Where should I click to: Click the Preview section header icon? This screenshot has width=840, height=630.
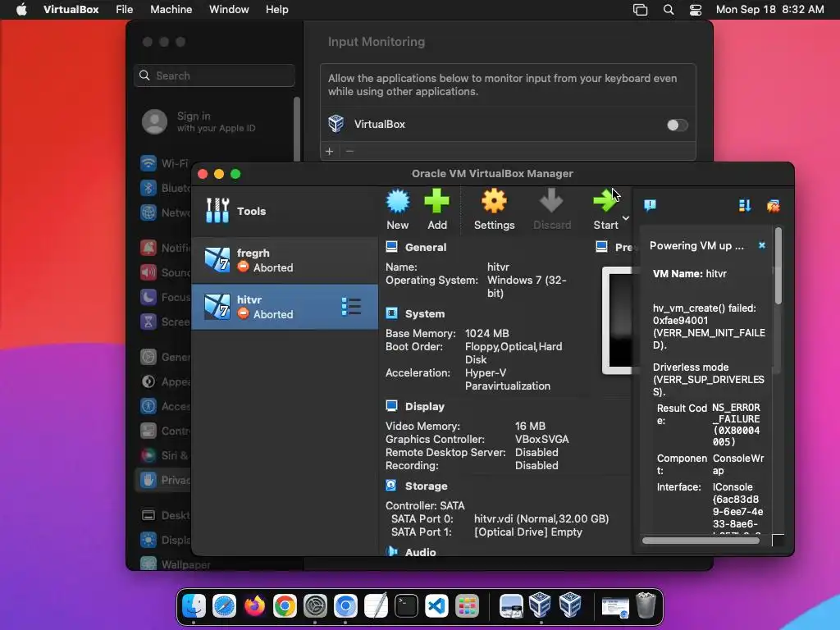(601, 246)
